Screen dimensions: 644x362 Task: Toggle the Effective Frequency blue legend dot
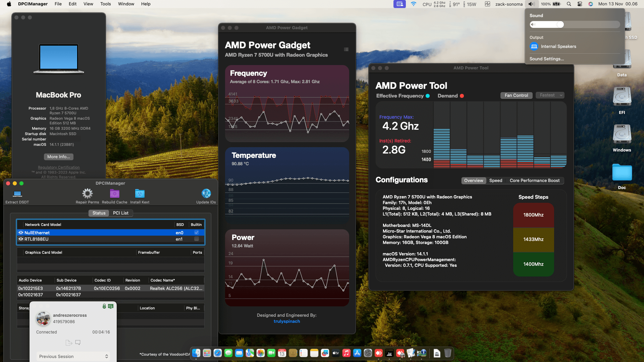pos(428,96)
